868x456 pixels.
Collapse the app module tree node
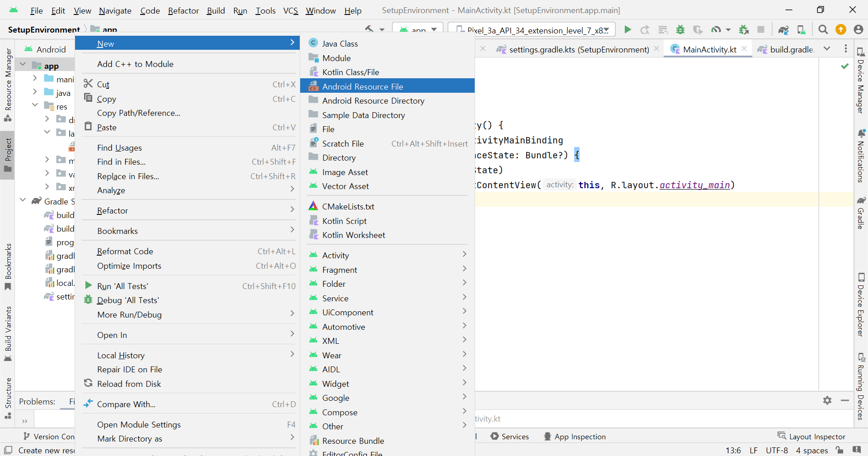[23, 65]
